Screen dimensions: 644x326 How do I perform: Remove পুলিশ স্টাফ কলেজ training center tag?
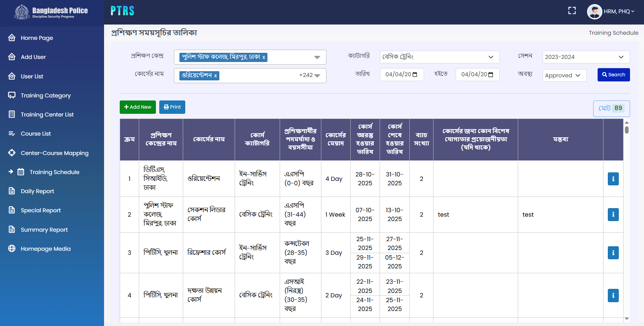point(264,57)
